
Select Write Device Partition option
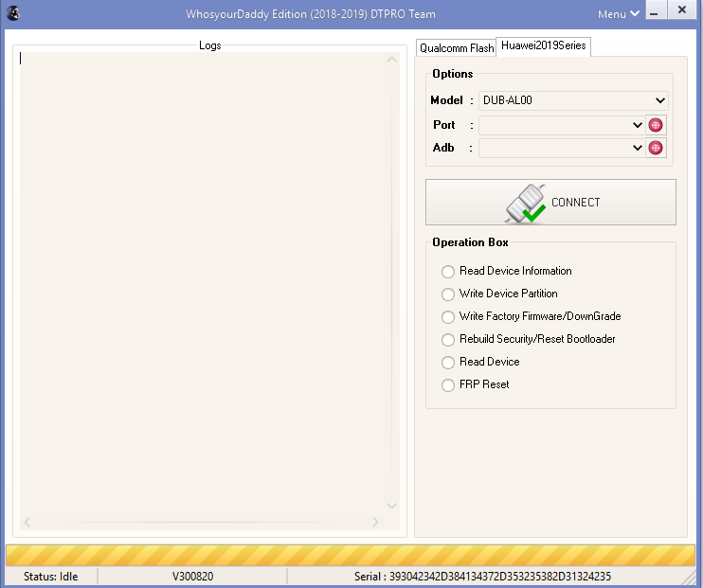(499, 294)
